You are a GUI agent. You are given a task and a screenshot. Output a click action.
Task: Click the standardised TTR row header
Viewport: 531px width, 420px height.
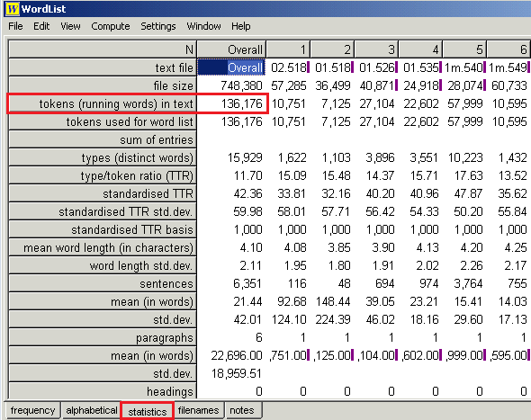tap(103, 193)
